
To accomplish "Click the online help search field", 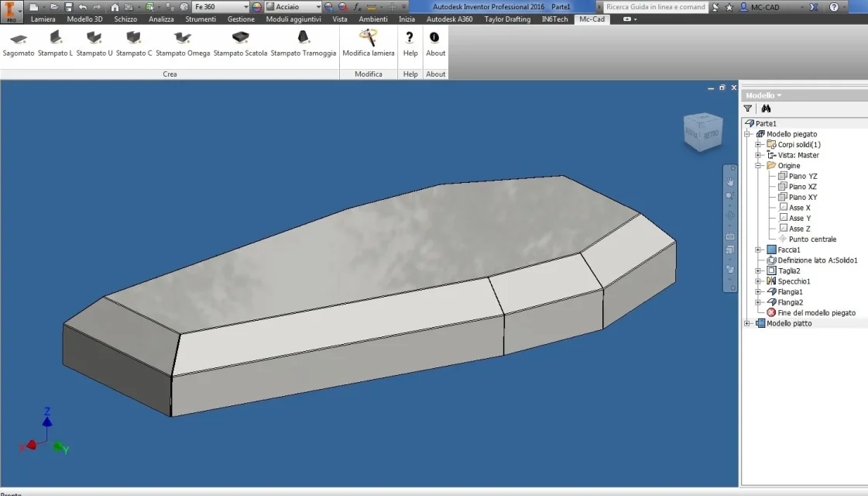I will (655, 7).
